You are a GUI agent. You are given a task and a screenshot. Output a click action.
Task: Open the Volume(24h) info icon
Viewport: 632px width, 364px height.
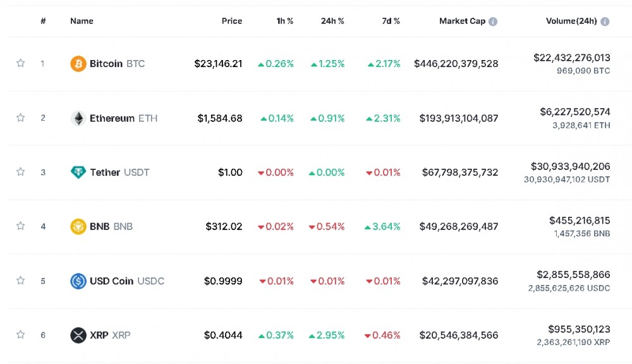coord(605,21)
